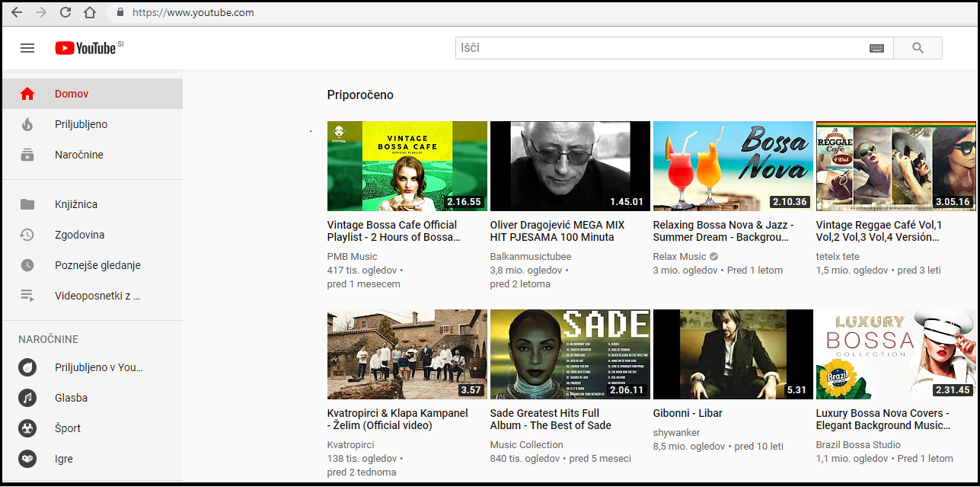The width and height of the screenshot is (980, 487).
Task: Click title Vintage Bossa Cafe Official Playlist
Action: 394,231
